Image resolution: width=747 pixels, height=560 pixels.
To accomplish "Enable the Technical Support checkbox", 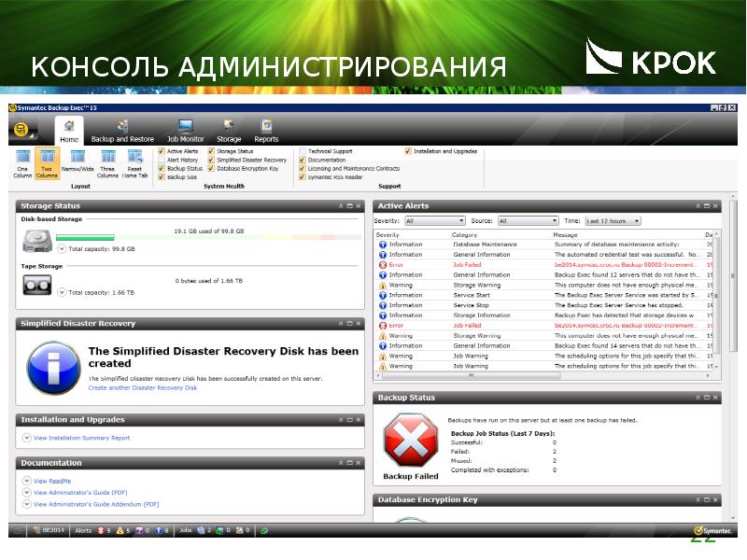I will (x=302, y=151).
